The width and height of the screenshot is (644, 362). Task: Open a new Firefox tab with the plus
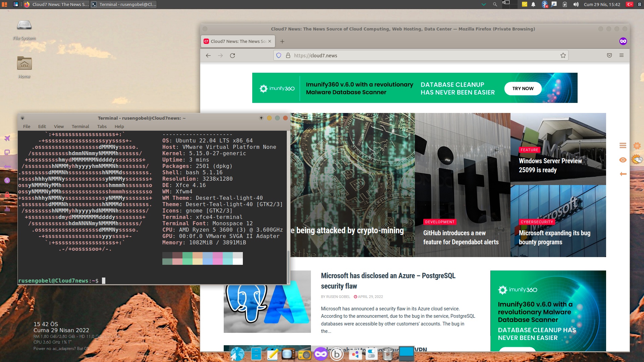(x=282, y=41)
